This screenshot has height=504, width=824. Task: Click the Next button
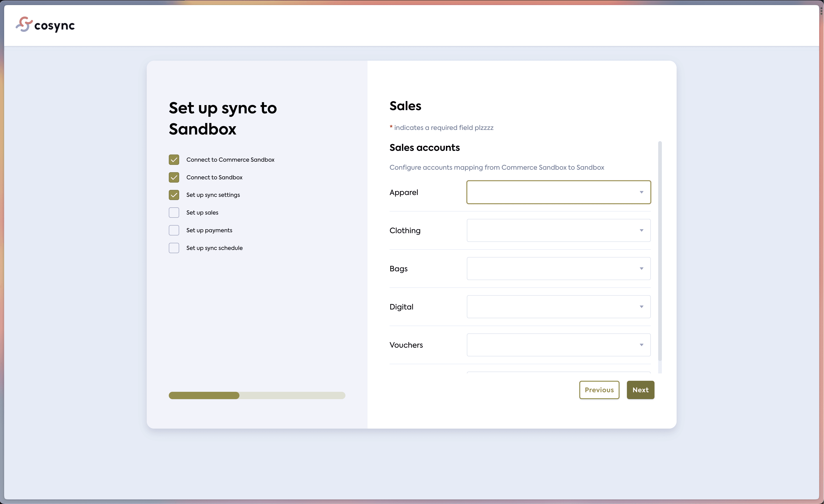click(640, 390)
